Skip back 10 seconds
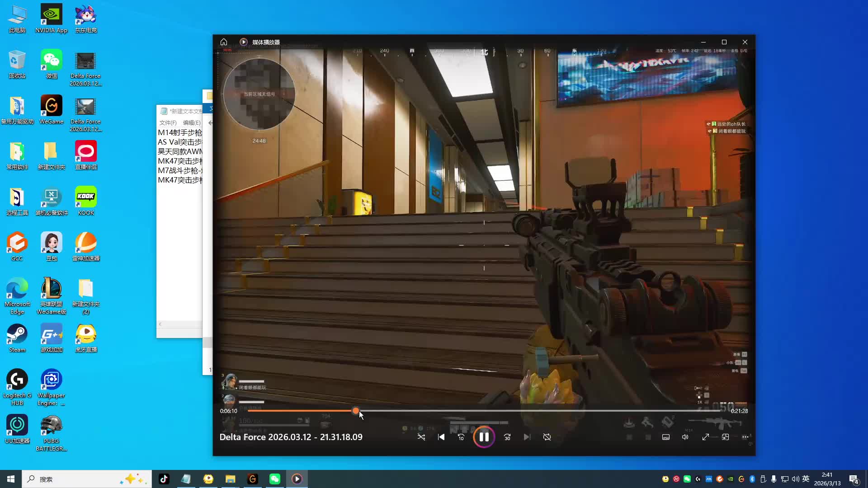The height and width of the screenshot is (488, 868). 461,437
